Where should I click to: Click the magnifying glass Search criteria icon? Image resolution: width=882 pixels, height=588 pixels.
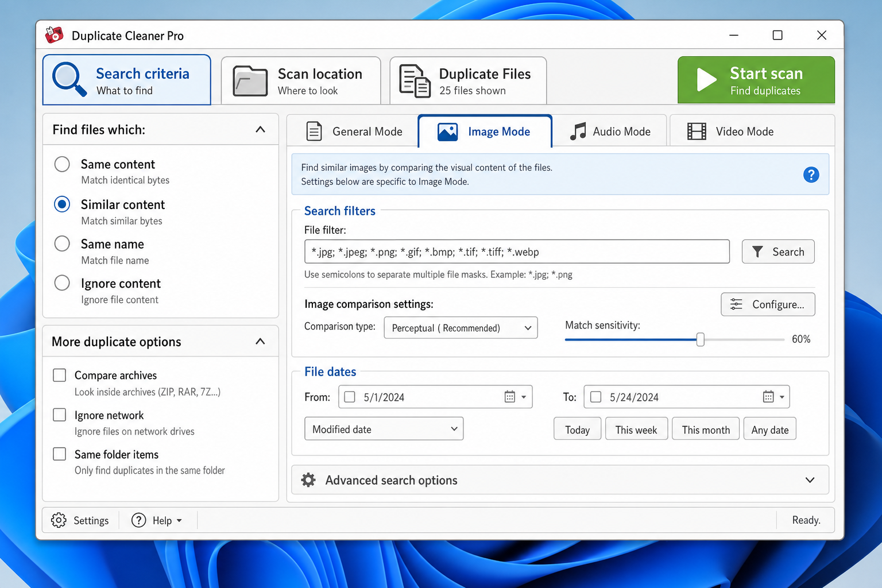pyautogui.click(x=69, y=79)
